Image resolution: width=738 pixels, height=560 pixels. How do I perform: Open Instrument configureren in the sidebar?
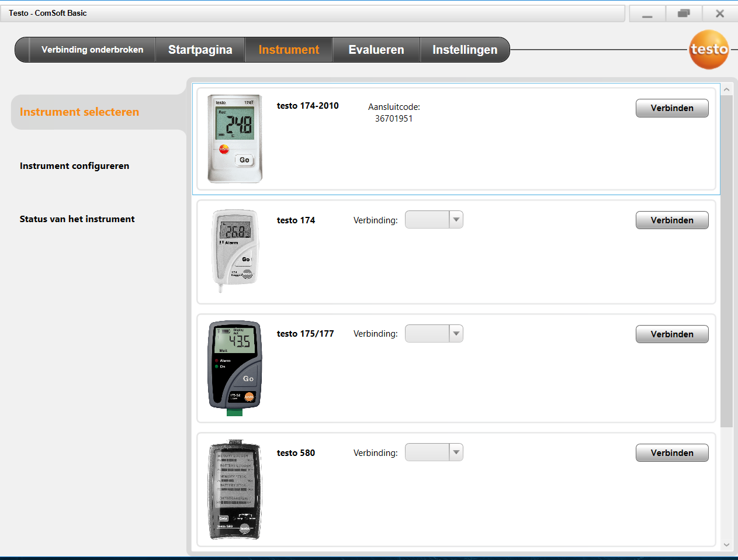75,166
